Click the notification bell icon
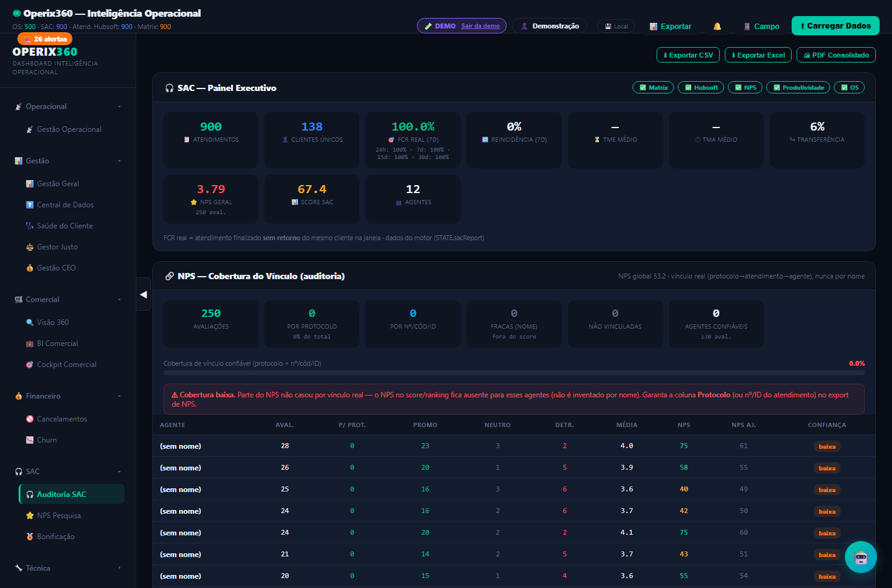 pyautogui.click(x=717, y=27)
